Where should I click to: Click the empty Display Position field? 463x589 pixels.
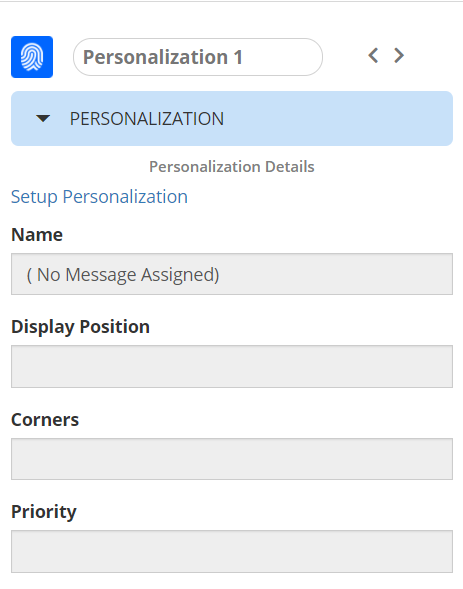[232, 367]
